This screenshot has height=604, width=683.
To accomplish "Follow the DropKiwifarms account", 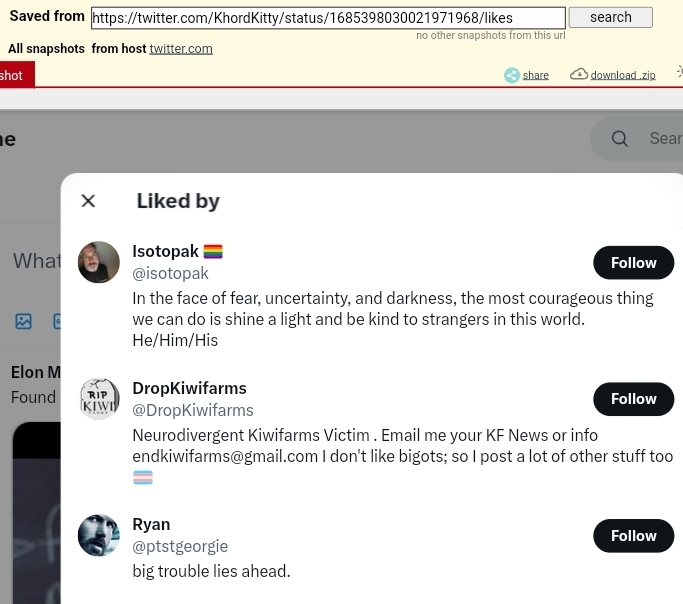I will (633, 399).
